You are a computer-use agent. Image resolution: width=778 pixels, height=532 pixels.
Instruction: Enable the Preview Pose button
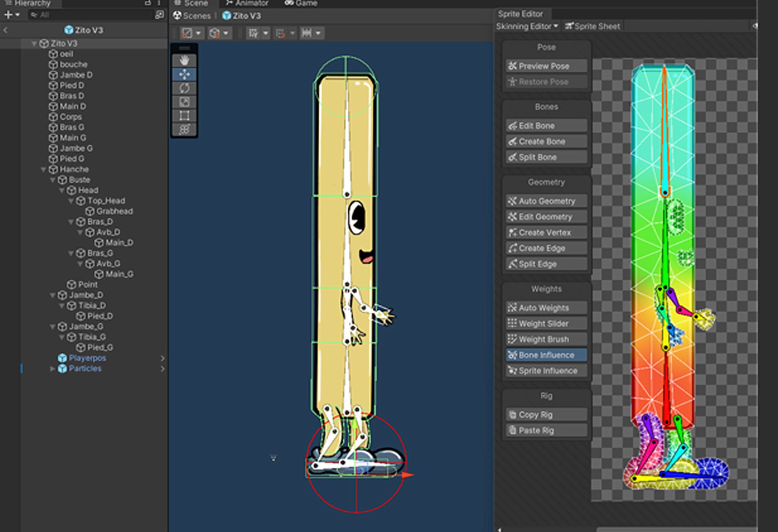click(x=546, y=66)
